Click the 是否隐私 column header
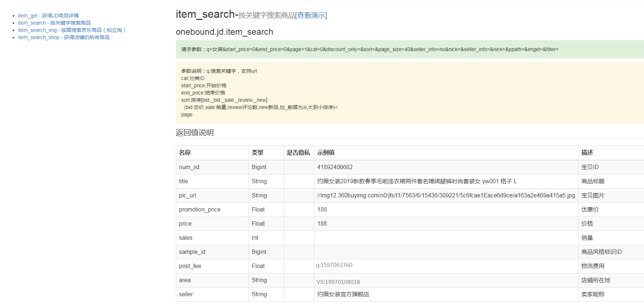644x306 pixels. pyautogui.click(x=298, y=153)
